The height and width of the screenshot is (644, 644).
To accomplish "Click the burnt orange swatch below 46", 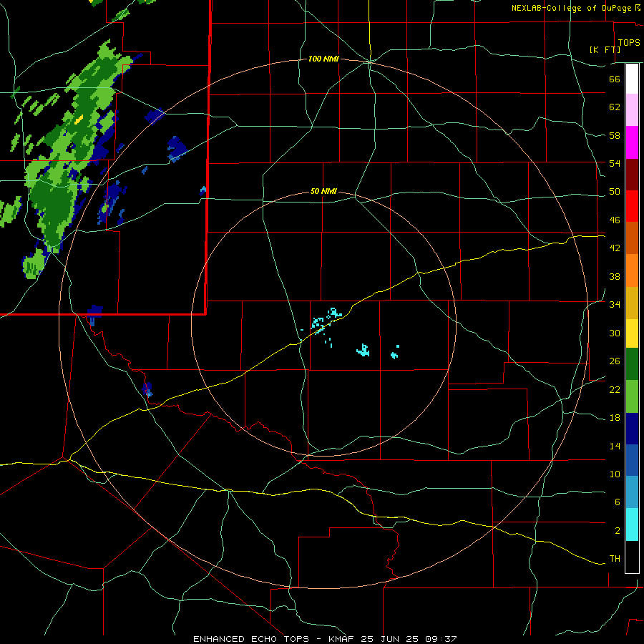I will click(x=632, y=238).
